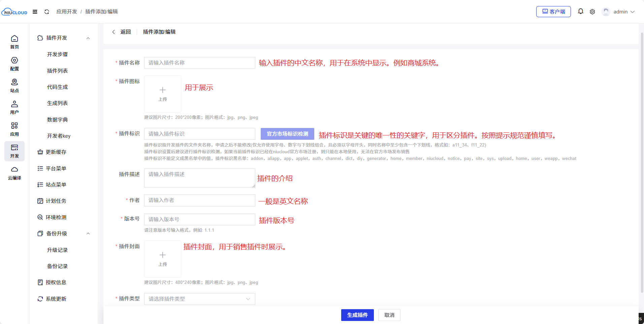Open the 插件类型 dropdown
This screenshot has height=324, width=644.
199,299
